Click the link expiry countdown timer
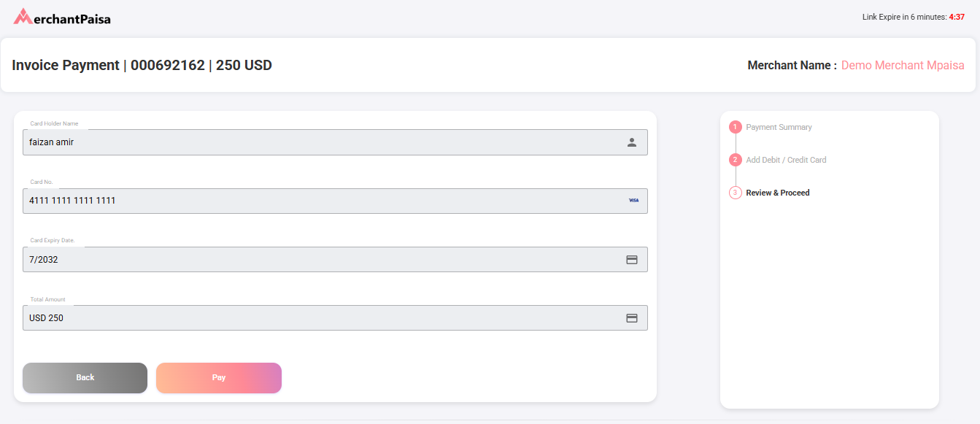 [957, 17]
